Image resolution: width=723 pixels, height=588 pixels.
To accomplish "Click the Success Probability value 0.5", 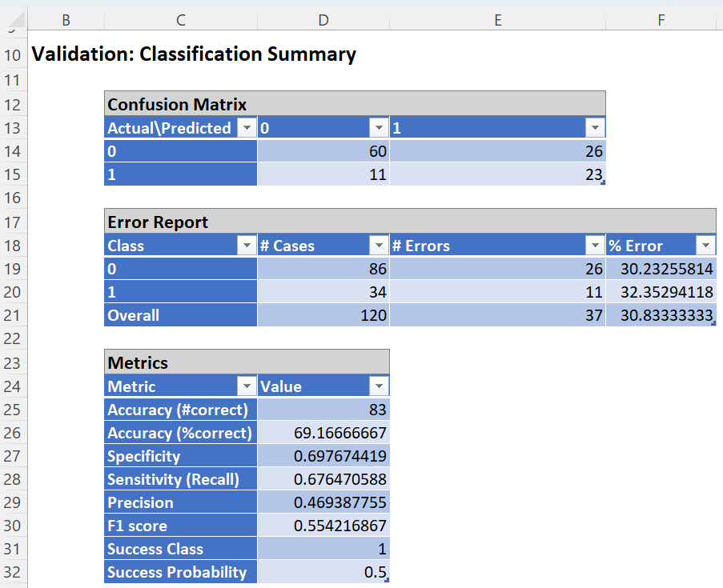I will coord(323,573).
